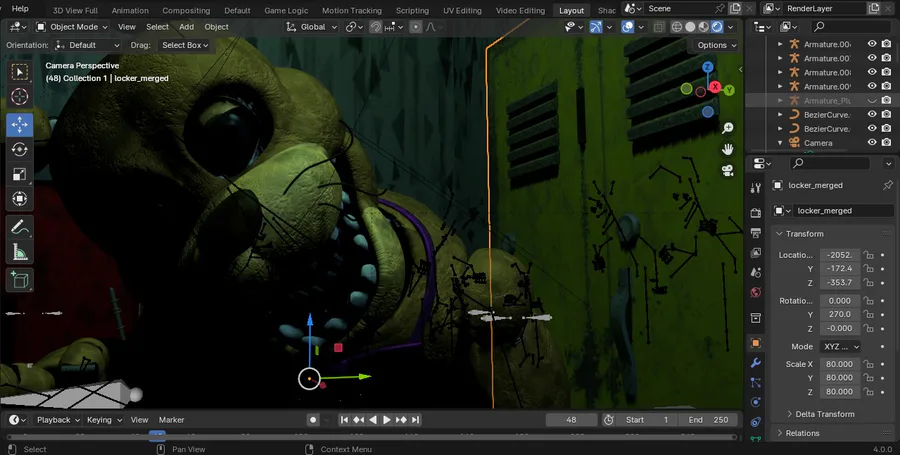Open rotation Mode XYZ dropdown
900x455 pixels.
pyautogui.click(x=840, y=347)
